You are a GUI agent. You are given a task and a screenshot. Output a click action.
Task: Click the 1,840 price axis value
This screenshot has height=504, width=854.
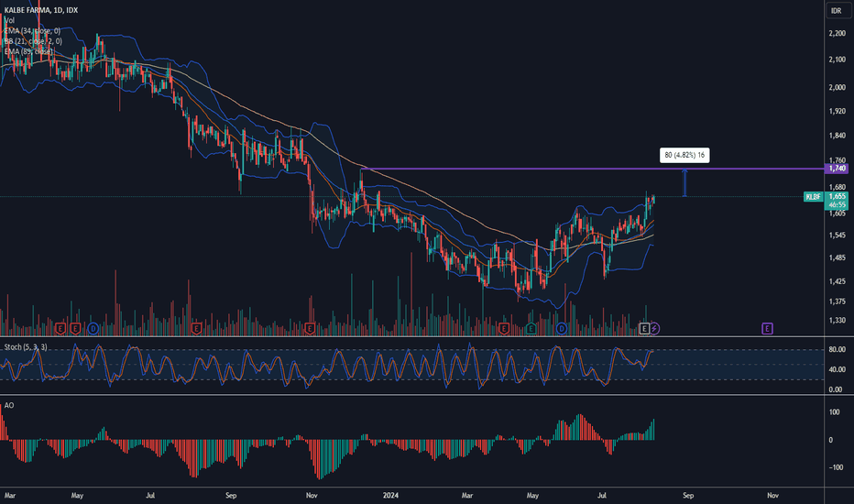[838, 136]
